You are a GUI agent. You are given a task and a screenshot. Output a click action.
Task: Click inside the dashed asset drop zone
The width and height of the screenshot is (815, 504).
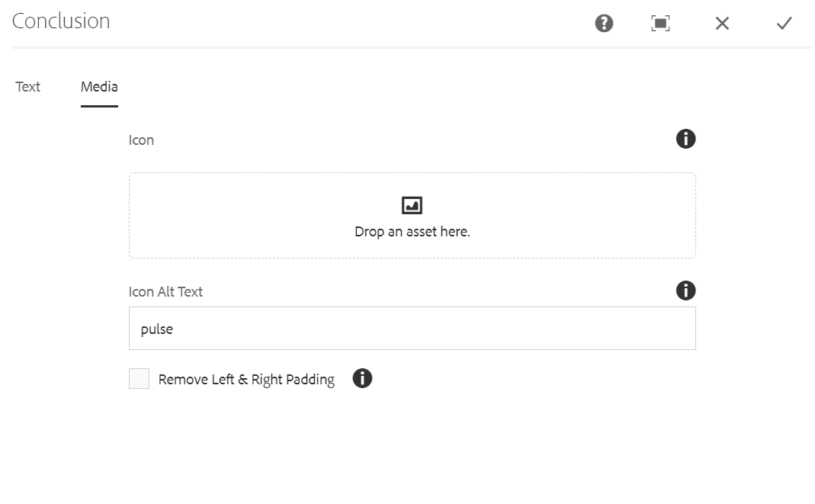(412, 216)
